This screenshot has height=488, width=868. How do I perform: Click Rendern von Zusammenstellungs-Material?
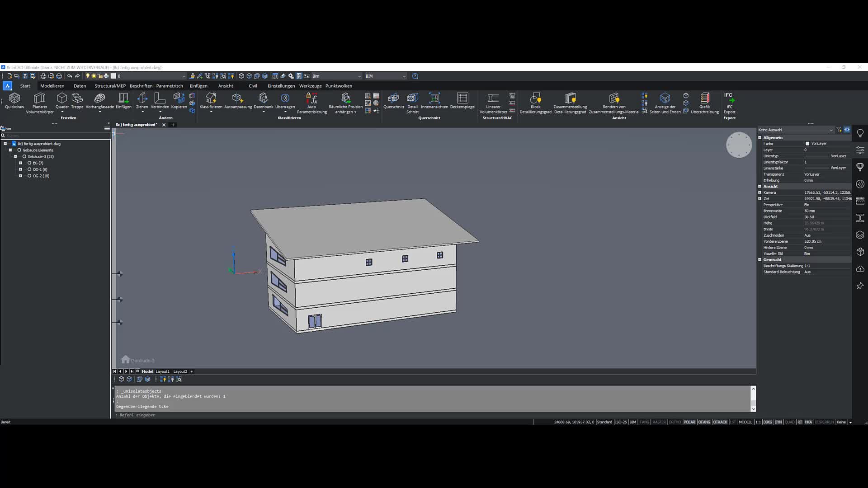(x=614, y=103)
